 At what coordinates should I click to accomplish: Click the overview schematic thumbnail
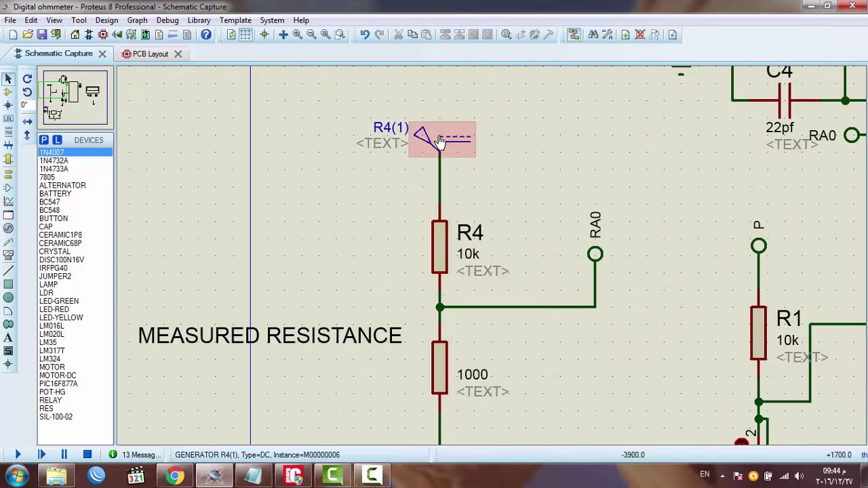coord(75,98)
